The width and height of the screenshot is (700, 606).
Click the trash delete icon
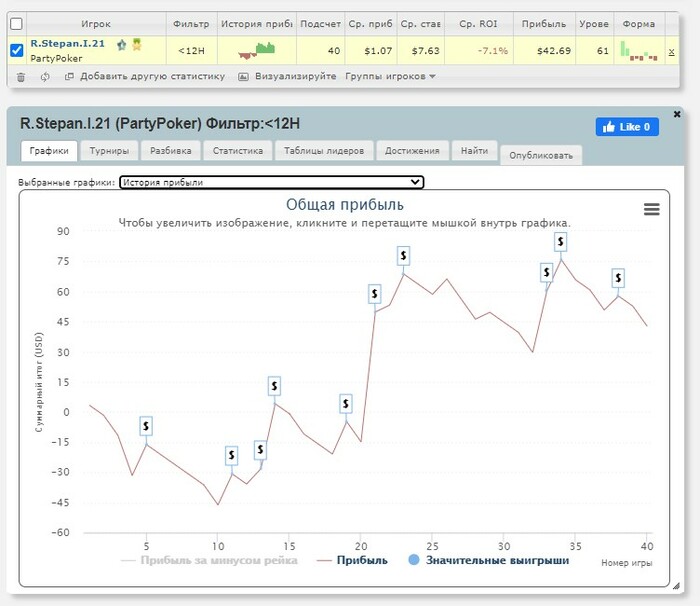point(21,77)
